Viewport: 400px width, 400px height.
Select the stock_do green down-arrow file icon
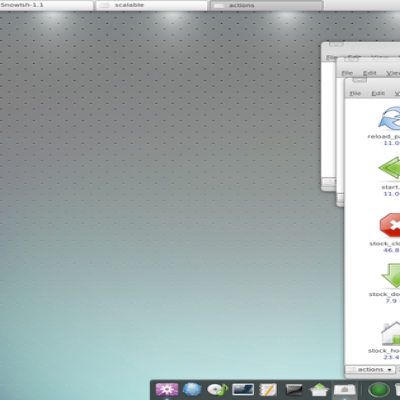(391, 276)
